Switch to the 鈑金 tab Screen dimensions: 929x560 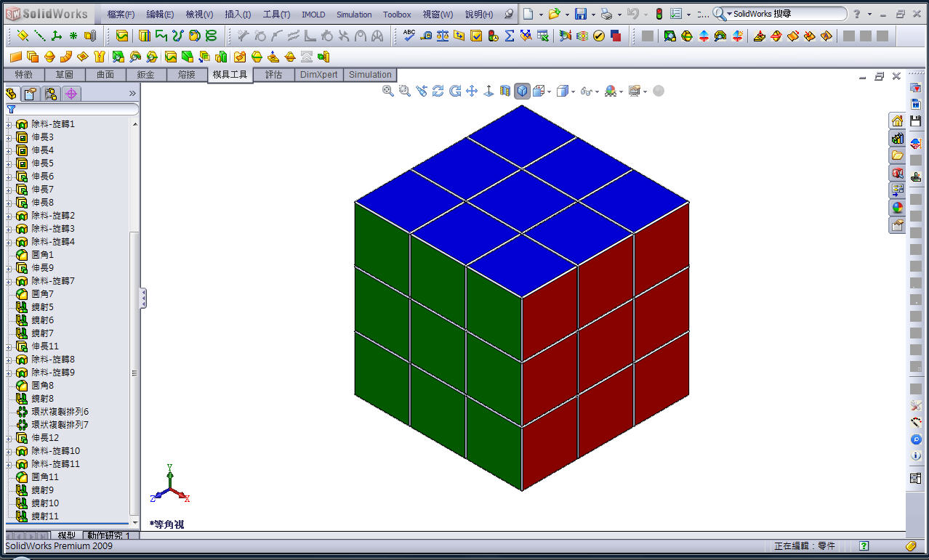tap(146, 75)
